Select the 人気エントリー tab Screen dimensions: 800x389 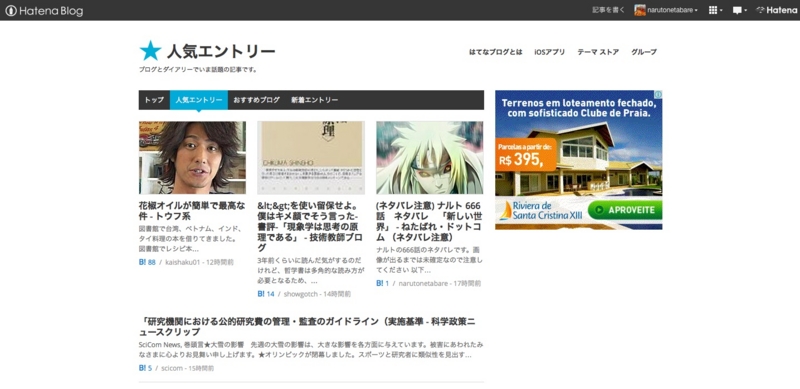tap(199, 100)
